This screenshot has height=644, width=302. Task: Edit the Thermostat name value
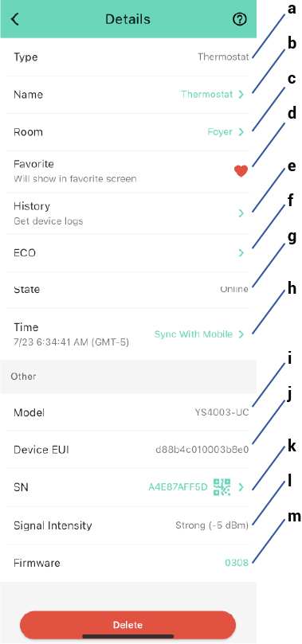[x=207, y=95]
